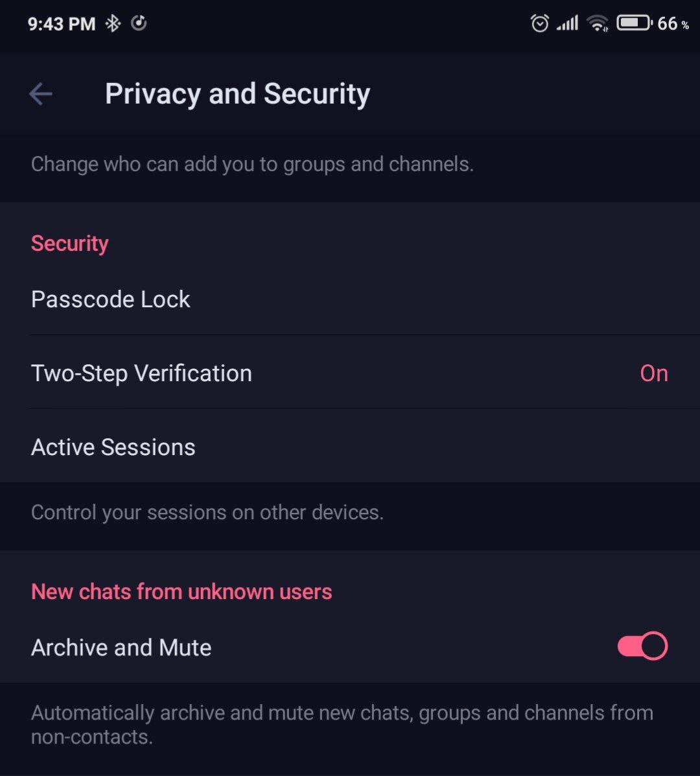Tap the 66% battery percentage

pos(672,24)
